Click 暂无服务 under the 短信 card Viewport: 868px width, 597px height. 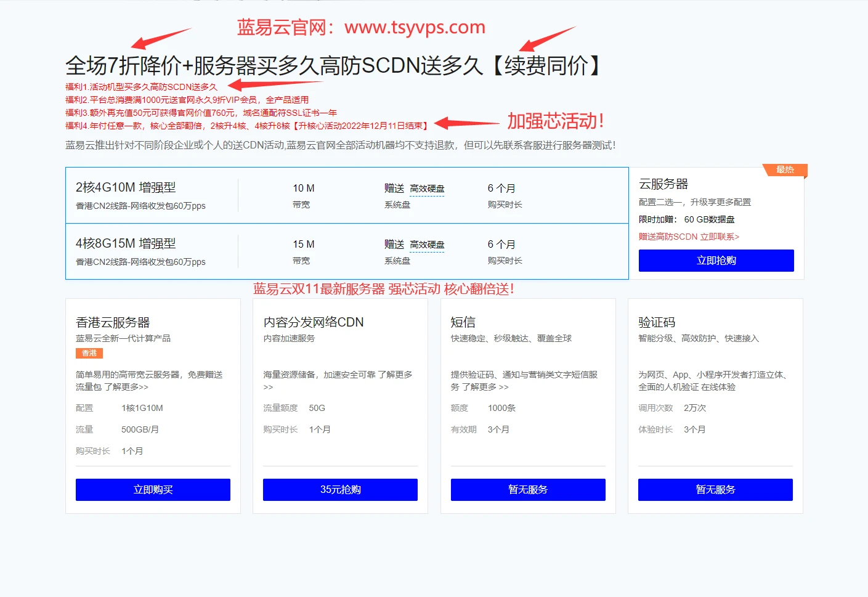click(528, 490)
